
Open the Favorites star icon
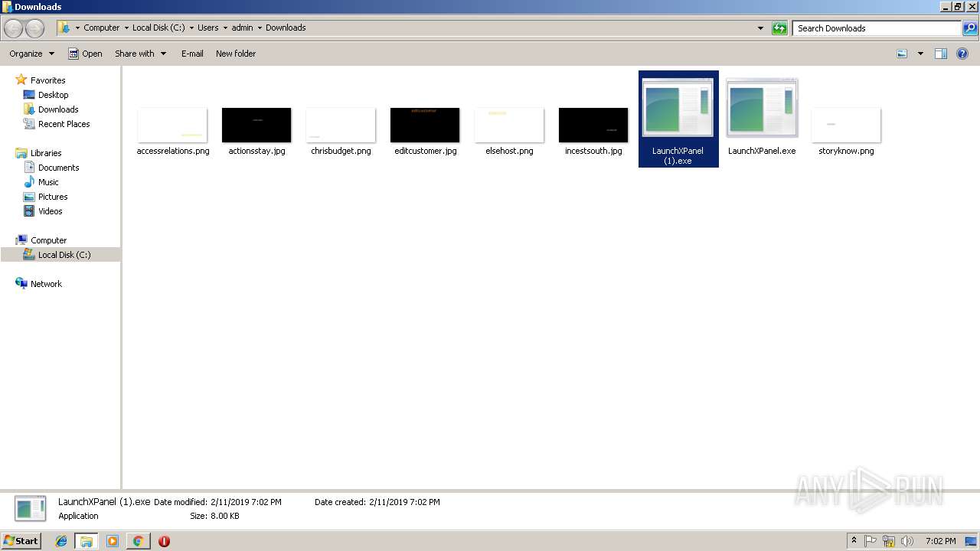[x=21, y=80]
